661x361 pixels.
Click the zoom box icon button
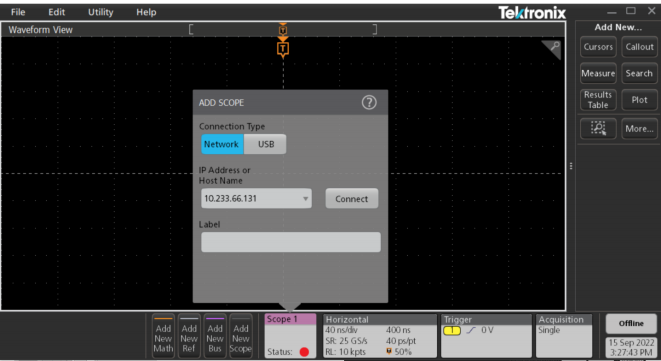(x=598, y=128)
